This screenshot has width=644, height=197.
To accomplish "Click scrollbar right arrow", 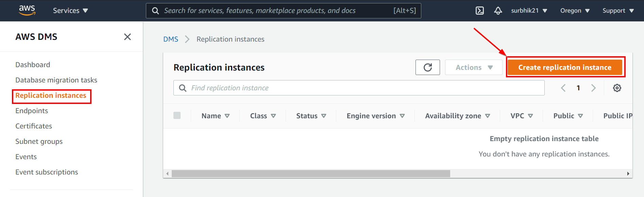I will coord(628,174).
